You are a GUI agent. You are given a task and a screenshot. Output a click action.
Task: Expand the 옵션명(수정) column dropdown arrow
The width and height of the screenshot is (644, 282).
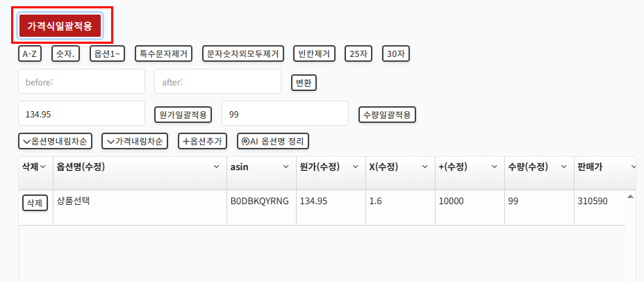pos(217,167)
